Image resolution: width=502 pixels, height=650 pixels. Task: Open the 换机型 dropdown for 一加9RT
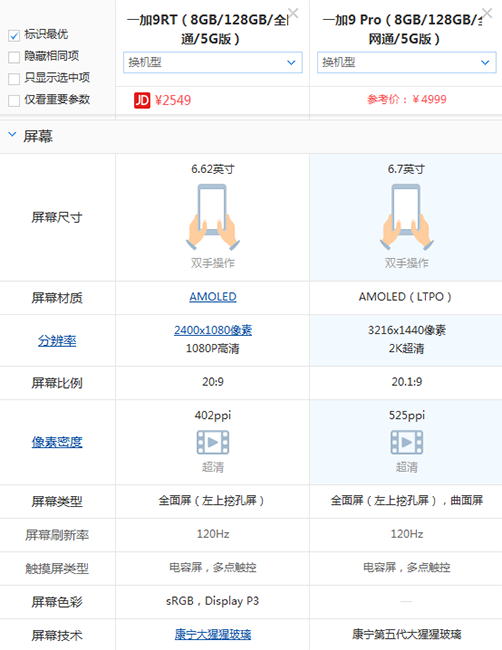click(213, 63)
